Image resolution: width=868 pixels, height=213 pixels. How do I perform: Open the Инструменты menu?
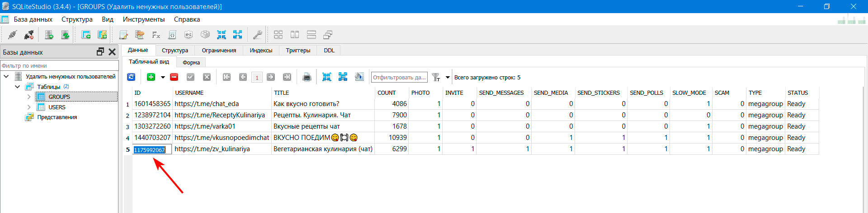[x=144, y=19]
